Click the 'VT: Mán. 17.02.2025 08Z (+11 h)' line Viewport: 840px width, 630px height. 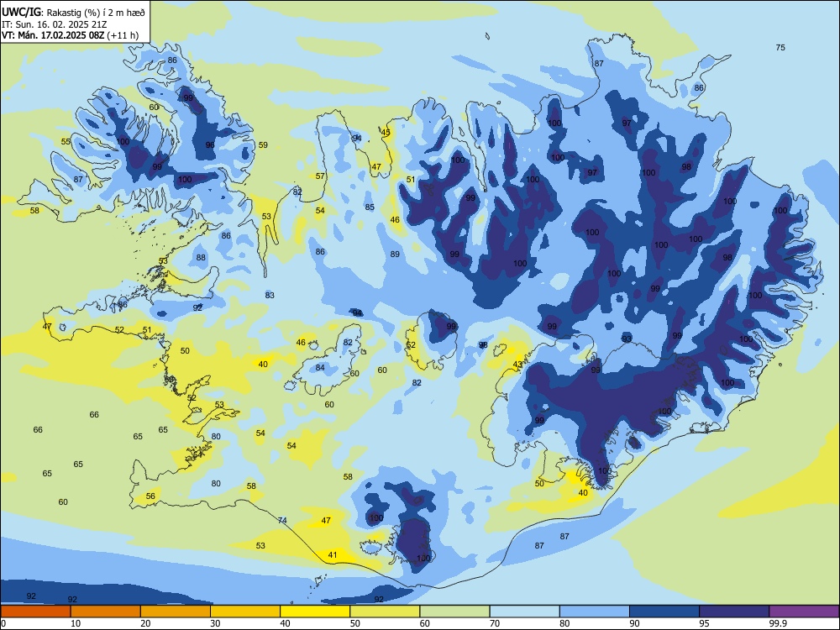tap(70, 35)
